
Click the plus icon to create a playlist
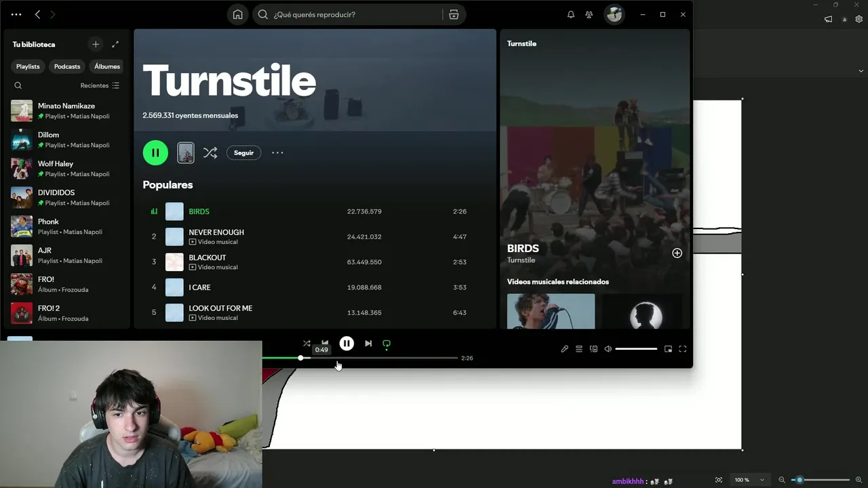[x=96, y=44]
